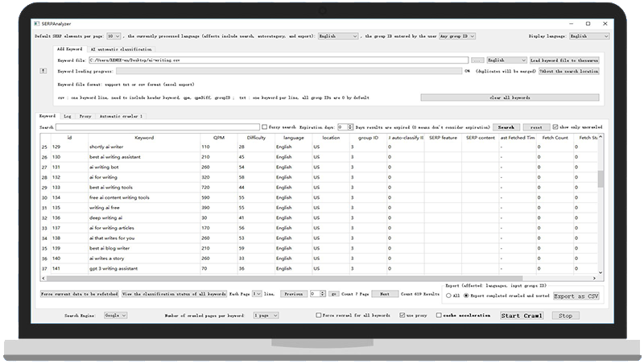Select the row 'best ai writing assistant'

(318, 157)
